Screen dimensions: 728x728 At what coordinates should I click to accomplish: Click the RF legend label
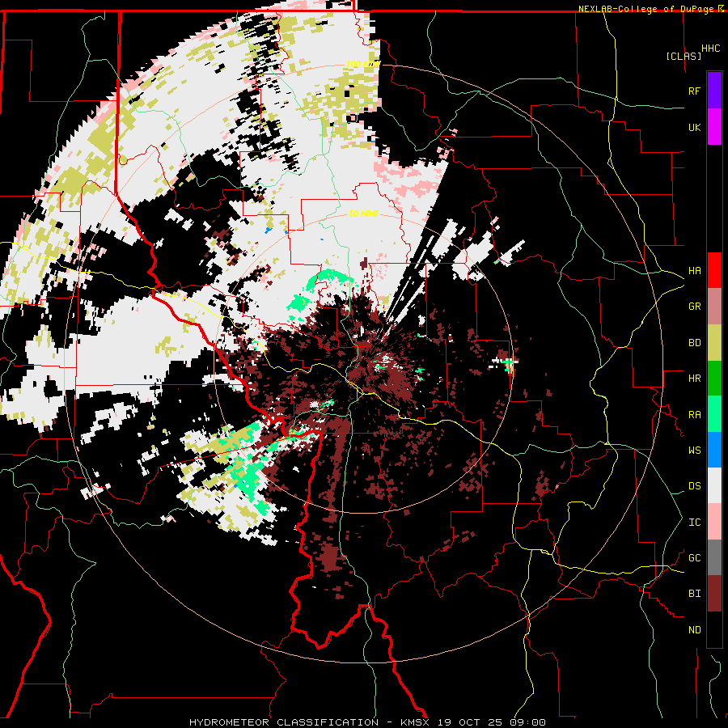pos(694,91)
